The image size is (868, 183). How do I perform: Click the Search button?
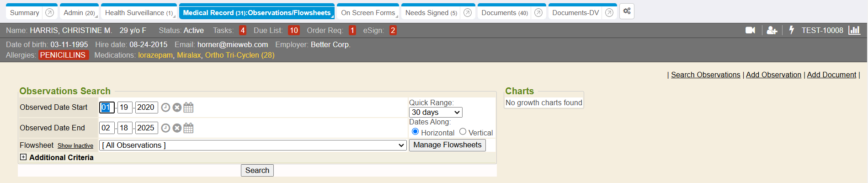tap(257, 170)
